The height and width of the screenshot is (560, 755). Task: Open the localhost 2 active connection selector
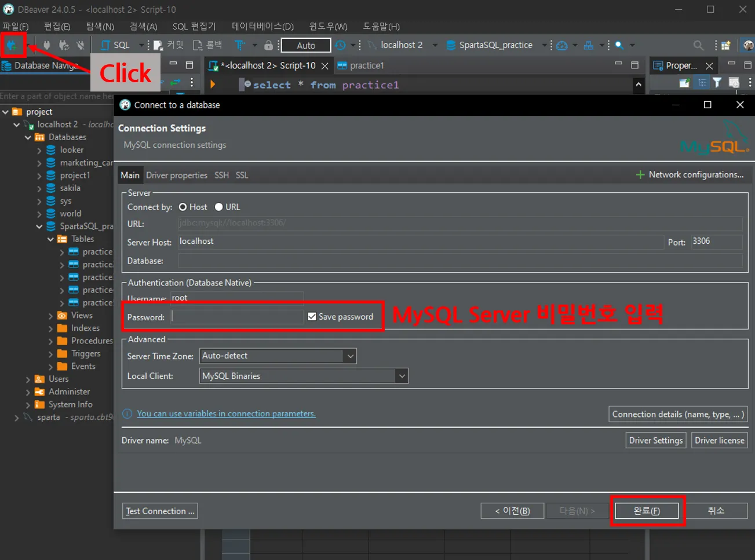[x=403, y=45]
